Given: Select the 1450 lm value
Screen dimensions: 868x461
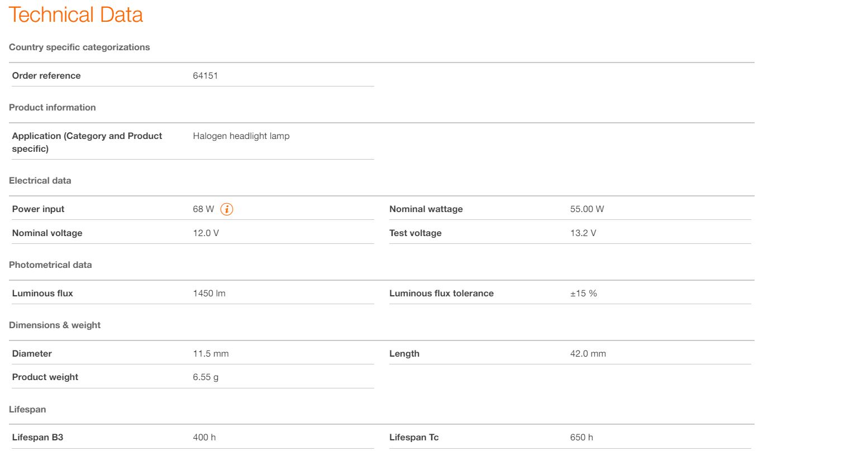Looking at the screenshot, I should click(x=209, y=294).
